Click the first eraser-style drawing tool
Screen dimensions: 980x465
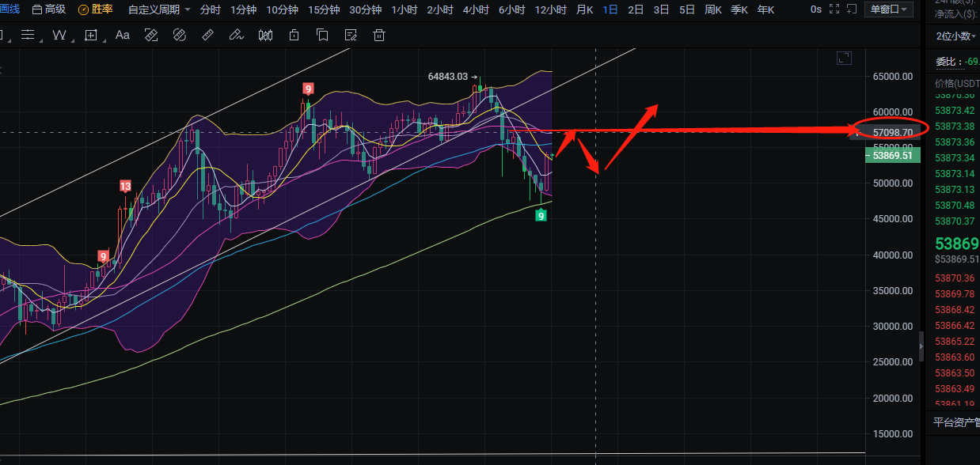coord(151,36)
